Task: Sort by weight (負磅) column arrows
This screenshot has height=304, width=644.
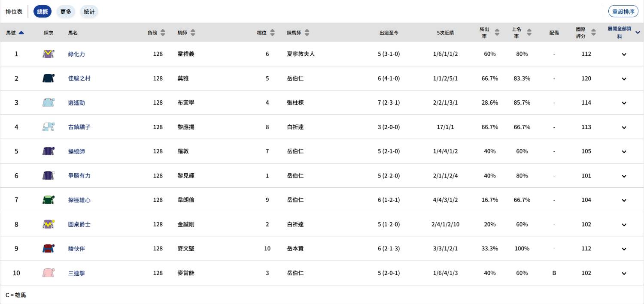Action: pos(163,33)
